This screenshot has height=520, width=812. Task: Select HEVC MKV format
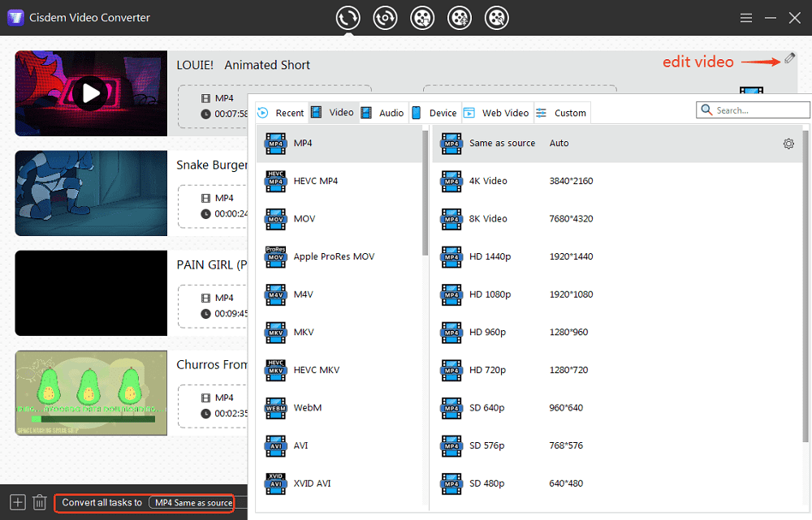[339, 370]
